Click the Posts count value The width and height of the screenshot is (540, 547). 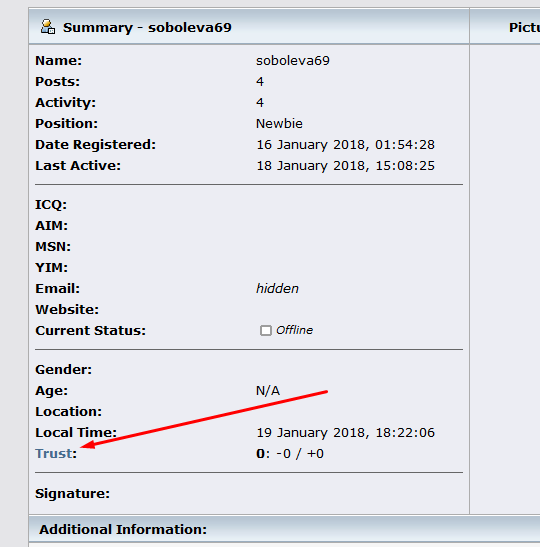coord(260,82)
